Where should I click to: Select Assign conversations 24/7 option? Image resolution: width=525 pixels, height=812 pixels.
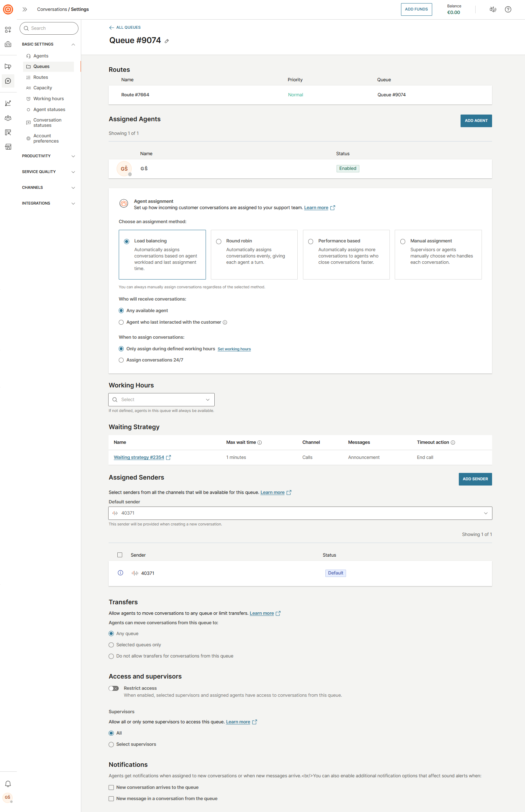tap(121, 360)
